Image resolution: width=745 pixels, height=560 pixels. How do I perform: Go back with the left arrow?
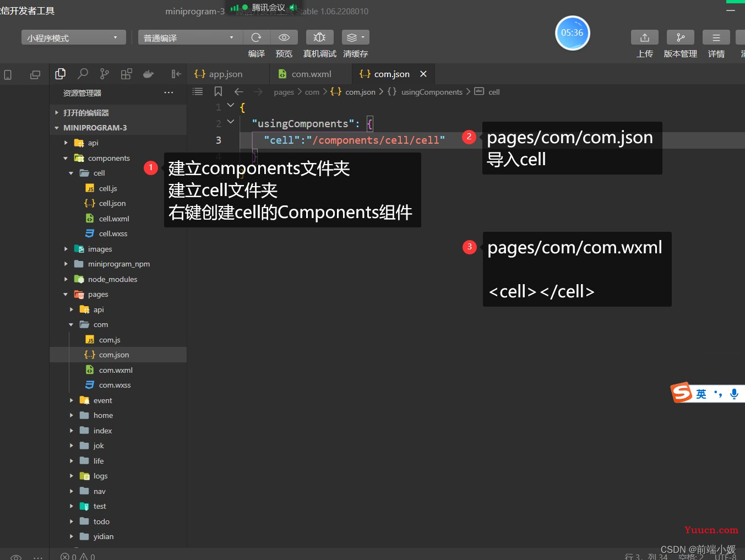pos(238,91)
